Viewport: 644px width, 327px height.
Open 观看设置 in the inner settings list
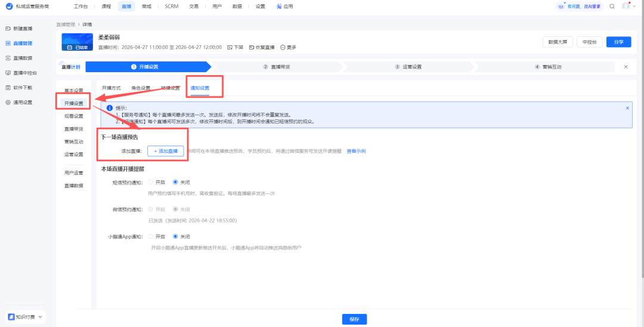[x=74, y=116]
